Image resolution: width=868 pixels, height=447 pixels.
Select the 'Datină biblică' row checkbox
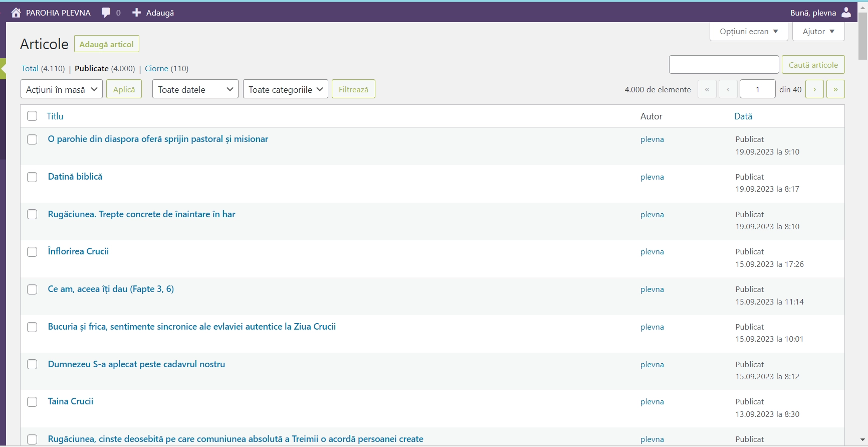pos(32,177)
